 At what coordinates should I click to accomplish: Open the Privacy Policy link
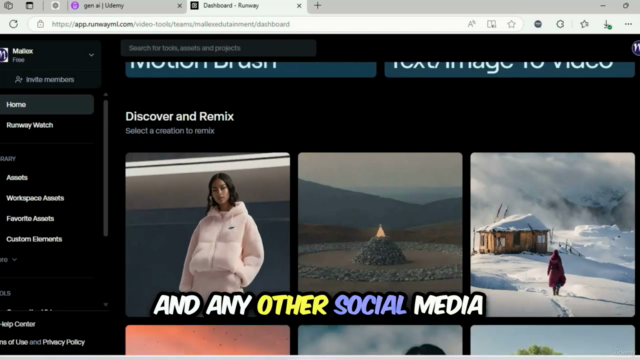[x=64, y=342]
